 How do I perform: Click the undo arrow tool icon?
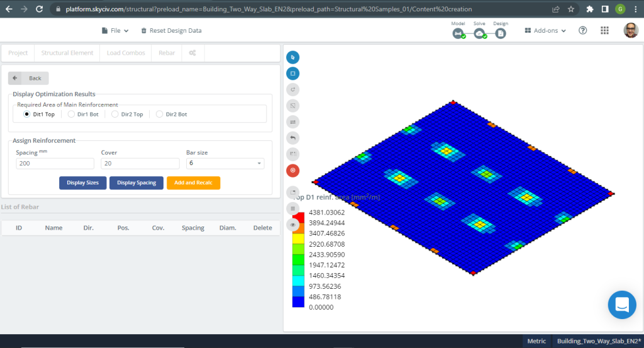(x=292, y=137)
